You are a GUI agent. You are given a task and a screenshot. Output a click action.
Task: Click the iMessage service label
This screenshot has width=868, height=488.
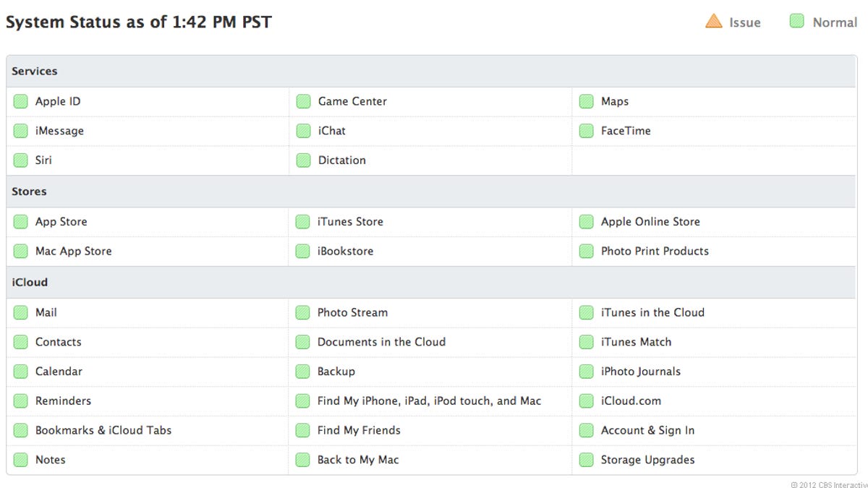[59, 131]
